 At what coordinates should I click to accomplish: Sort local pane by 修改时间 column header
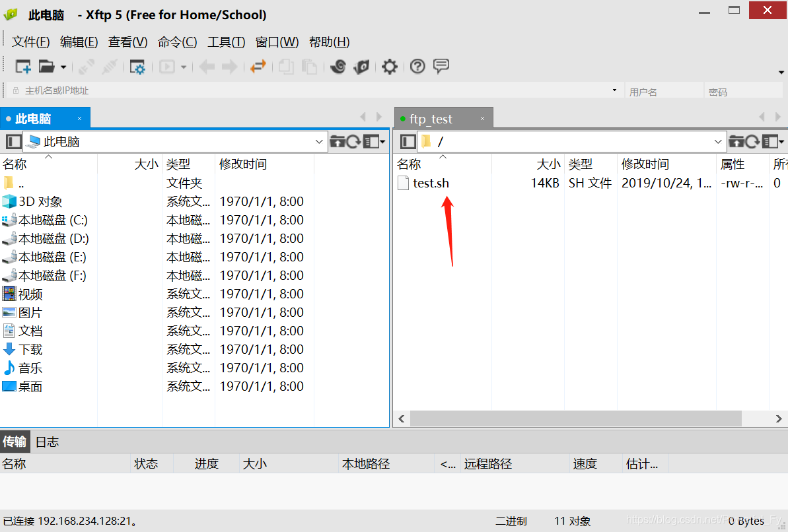coord(264,164)
